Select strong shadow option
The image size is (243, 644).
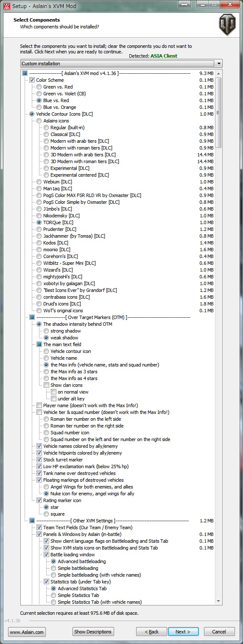[x=47, y=331]
